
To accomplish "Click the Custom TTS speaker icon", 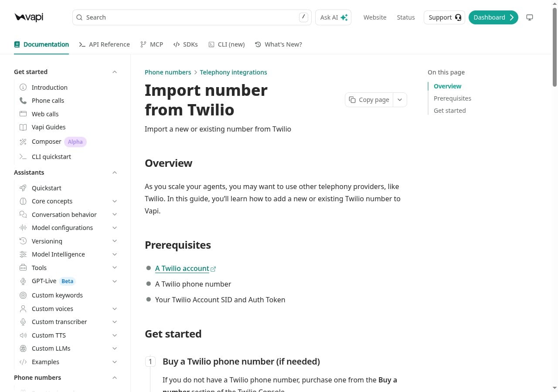I will (23, 335).
